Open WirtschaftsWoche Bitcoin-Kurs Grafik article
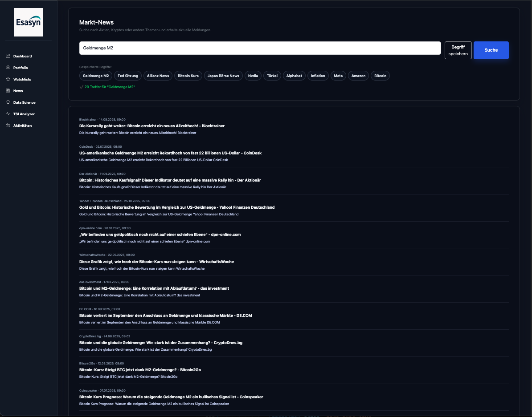Viewport: 532px width, 417px height. 156,262
